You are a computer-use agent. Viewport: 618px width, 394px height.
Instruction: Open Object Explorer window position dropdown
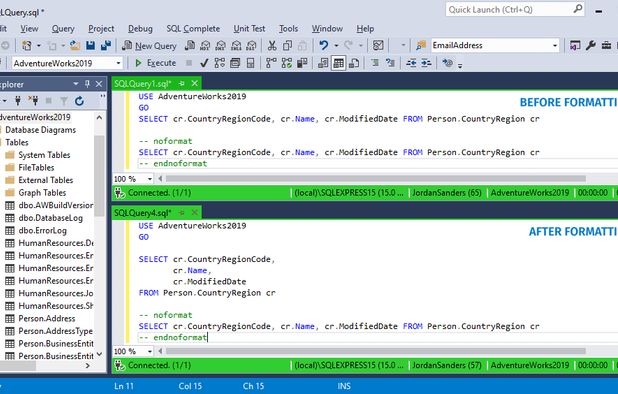click(x=76, y=84)
